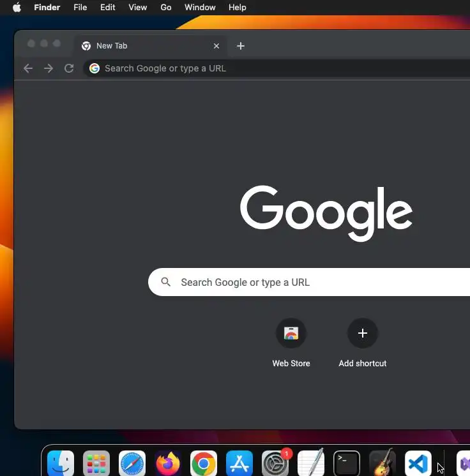Image resolution: width=470 pixels, height=476 pixels.
Task: Click the Chrome window minimize button
Action: point(44,44)
